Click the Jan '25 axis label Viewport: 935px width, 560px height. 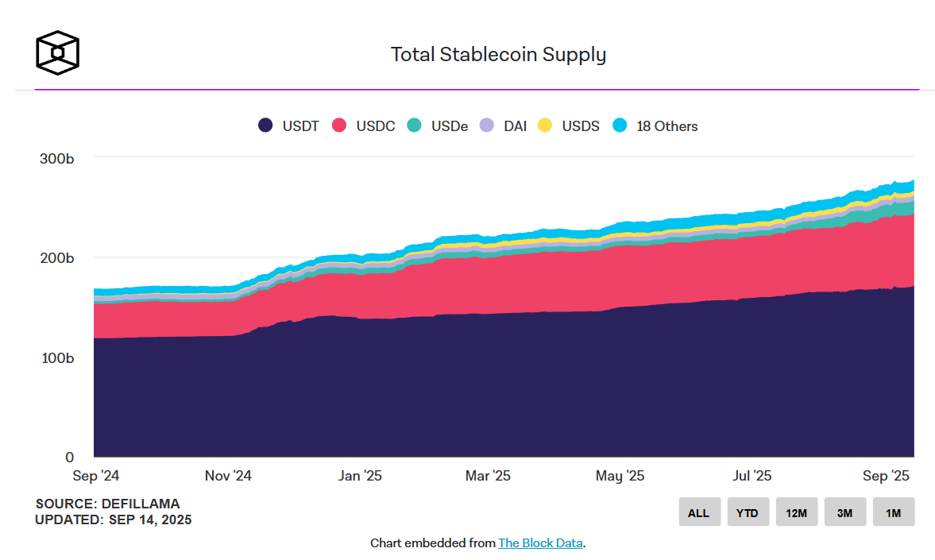pos(360,476)
